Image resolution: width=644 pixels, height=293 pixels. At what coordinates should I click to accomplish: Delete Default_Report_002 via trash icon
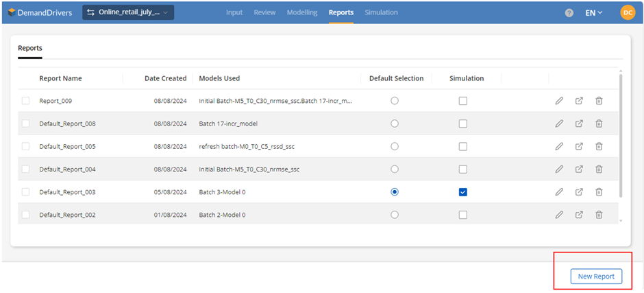[599, 215]
